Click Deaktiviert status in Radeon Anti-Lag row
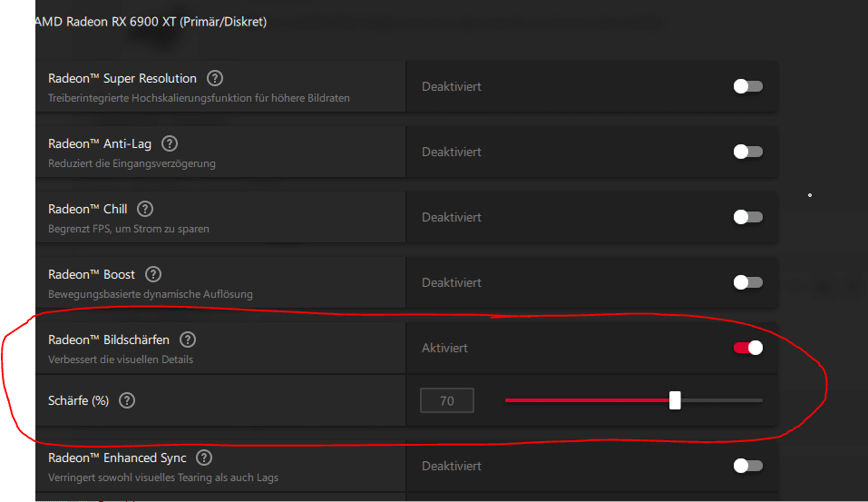The height and width of the screenshot is (502, 868). [x=452, y=152]
